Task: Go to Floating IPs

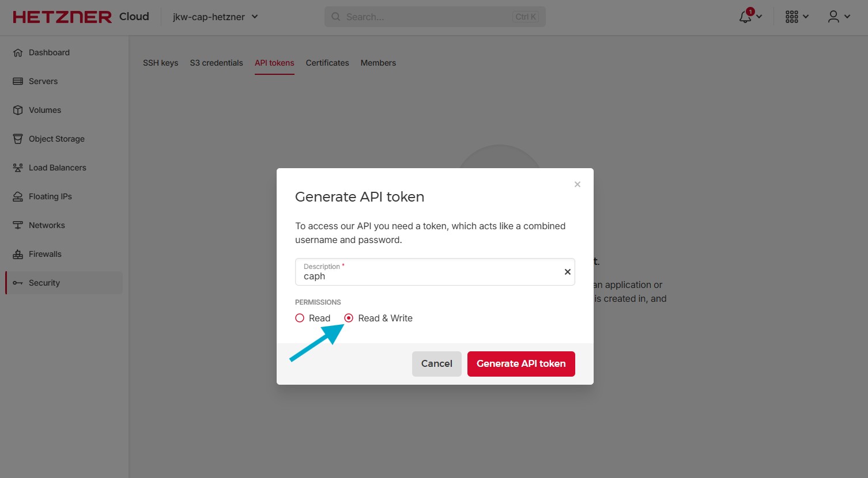Action: (50, 196)
